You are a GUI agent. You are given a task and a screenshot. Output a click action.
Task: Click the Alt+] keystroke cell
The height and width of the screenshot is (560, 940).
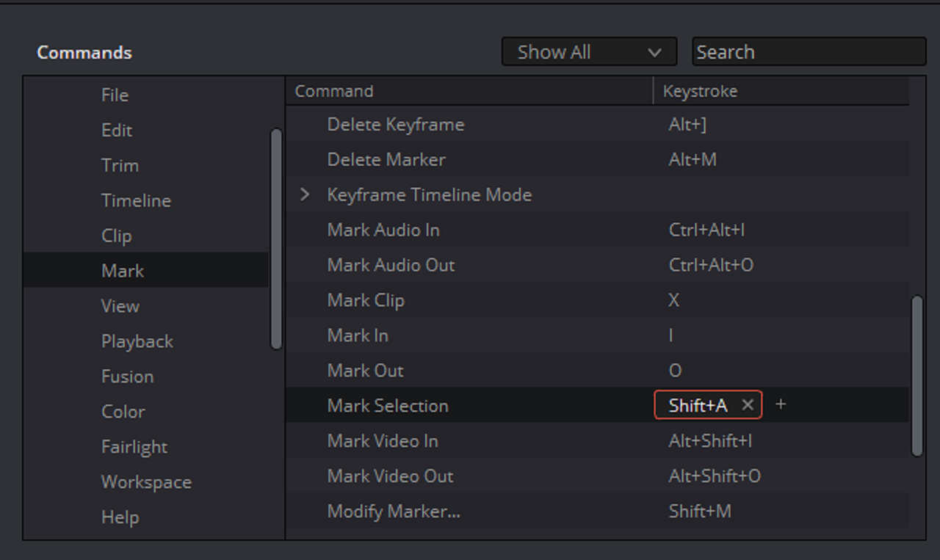(x=687, y=125)
